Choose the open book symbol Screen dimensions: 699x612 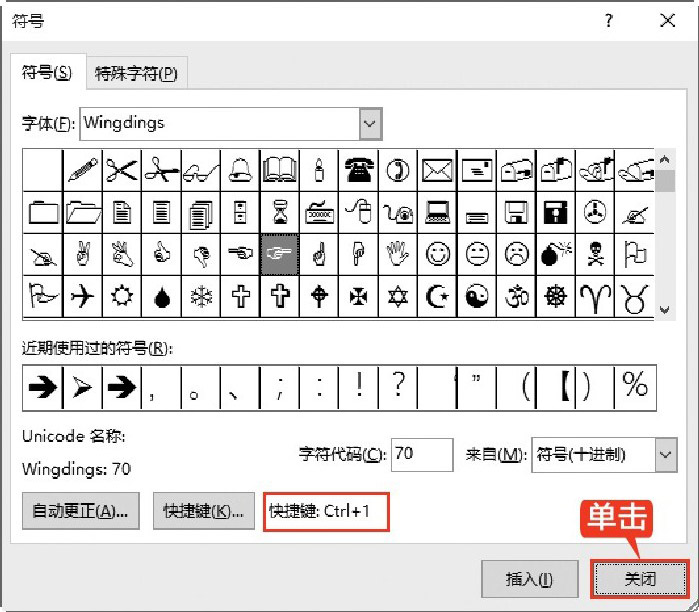pos(280,169)
